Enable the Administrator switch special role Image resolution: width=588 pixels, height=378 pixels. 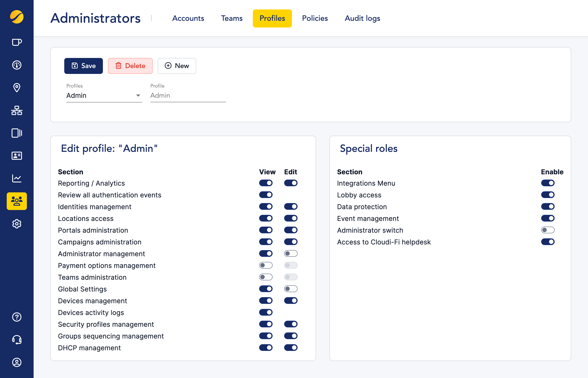click(x=547, y=230)
